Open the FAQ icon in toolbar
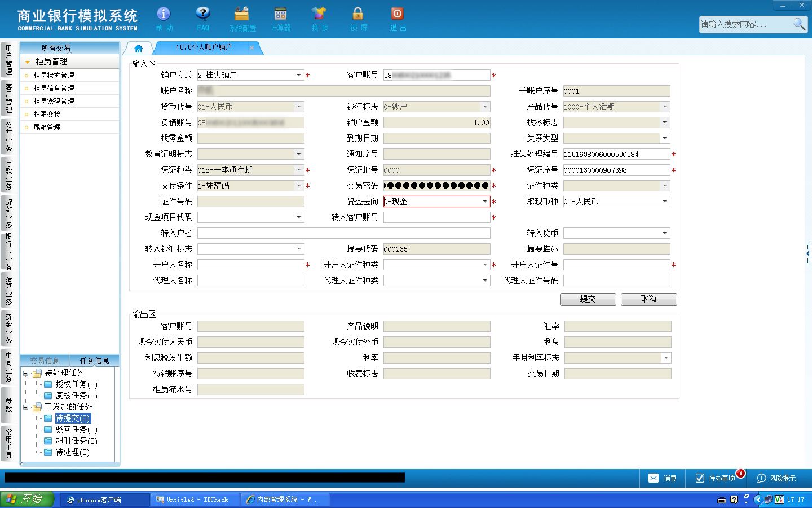Image resolution: width=812 pixels, height=508 pixels. click(203, 19)
